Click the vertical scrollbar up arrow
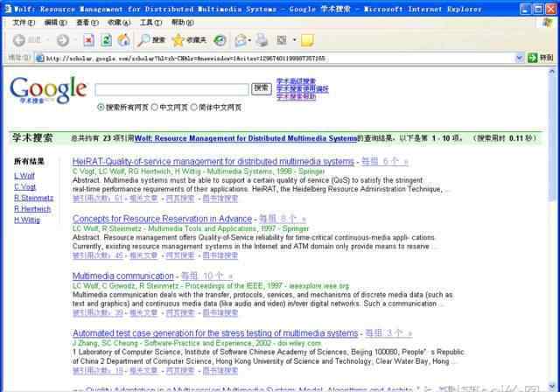 point(552,72)
